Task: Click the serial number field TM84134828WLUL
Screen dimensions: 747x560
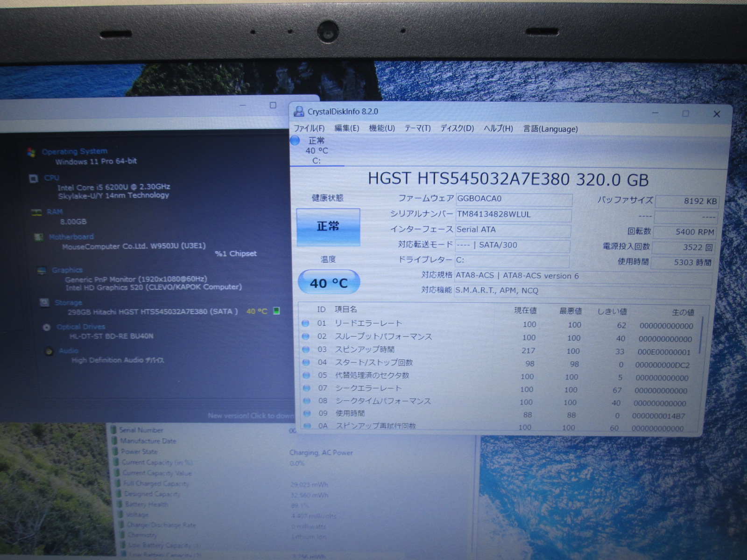Action: [x=513, y=215]
